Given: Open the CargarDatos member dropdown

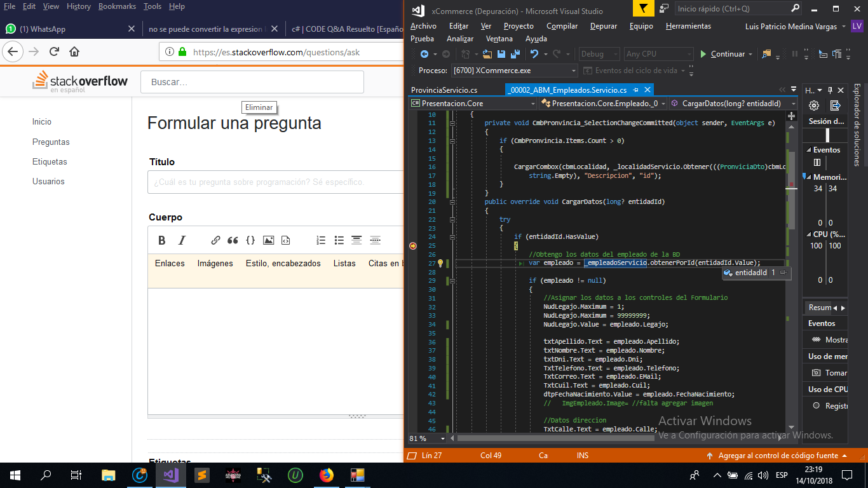Looking at the screenshot, I should 734,103.
